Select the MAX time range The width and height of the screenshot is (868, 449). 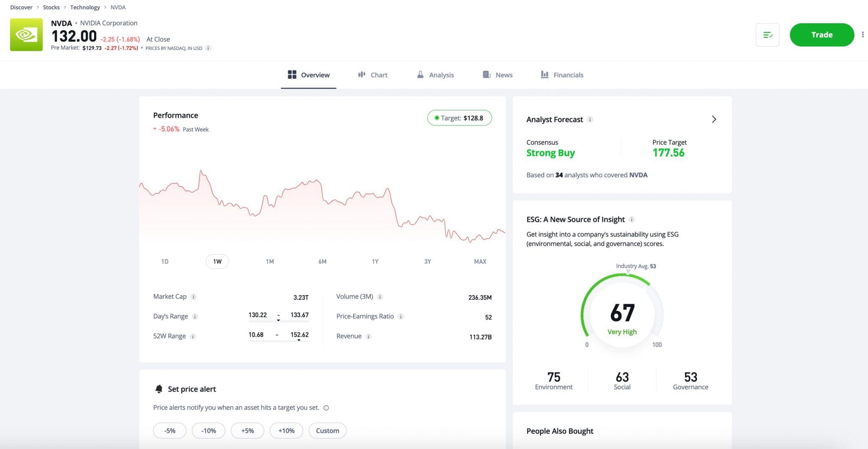coord(480,261)
